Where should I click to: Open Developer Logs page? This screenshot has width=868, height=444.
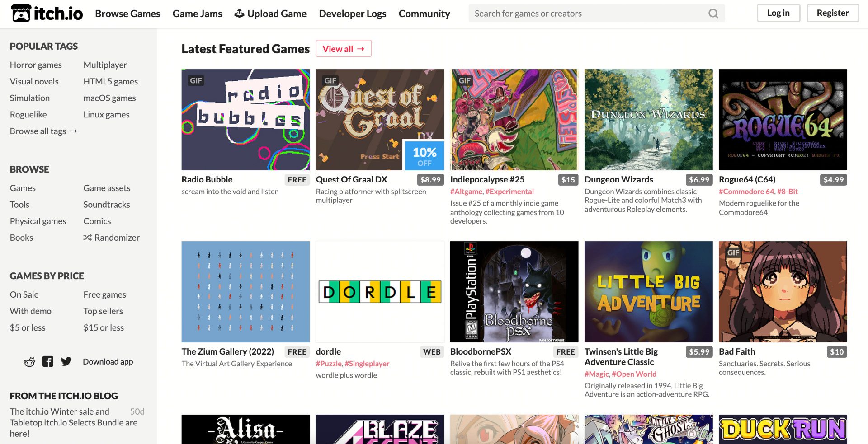pyautogui.click(x=353, y=14)
